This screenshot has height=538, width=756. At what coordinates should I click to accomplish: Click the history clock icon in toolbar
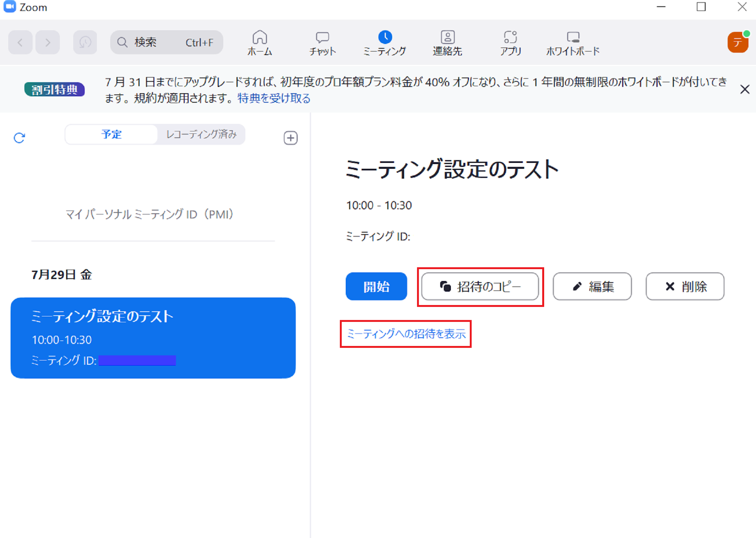tap(85, 42)
